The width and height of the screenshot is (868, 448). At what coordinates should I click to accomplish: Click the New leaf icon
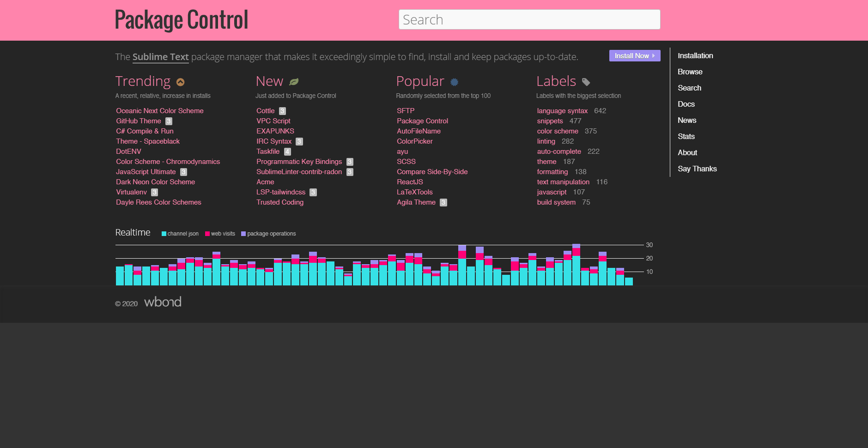point(294,82)
